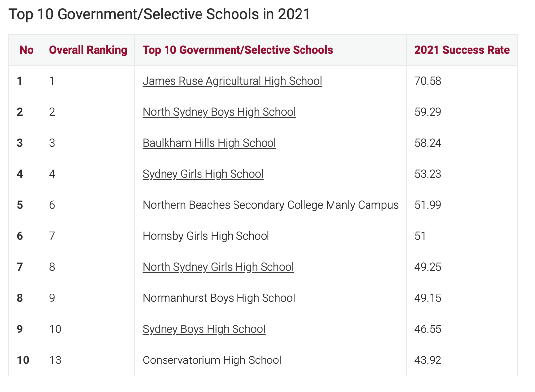Click the Conservatorium High School cell
This screenshot has height=392, width=535.
[212, 360]
